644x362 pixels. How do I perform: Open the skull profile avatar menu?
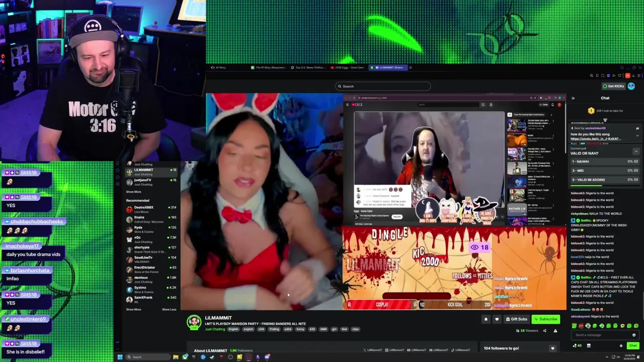coord(631,86)
